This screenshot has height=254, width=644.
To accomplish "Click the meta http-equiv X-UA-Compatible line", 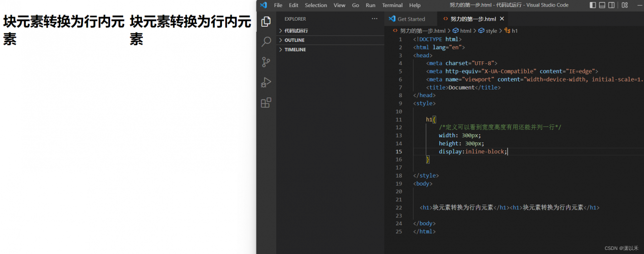I will (x=512, y=71).
